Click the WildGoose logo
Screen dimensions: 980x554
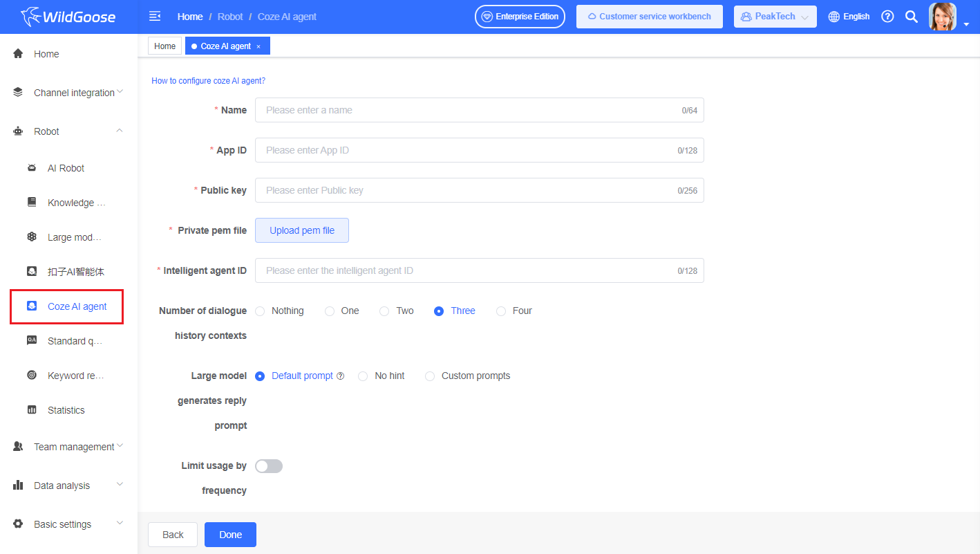click(68, 16)
